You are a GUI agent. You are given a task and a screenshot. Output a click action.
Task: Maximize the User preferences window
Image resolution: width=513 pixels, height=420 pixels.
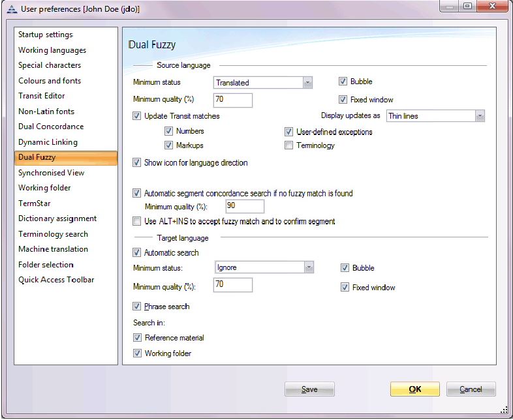point(468,7)
